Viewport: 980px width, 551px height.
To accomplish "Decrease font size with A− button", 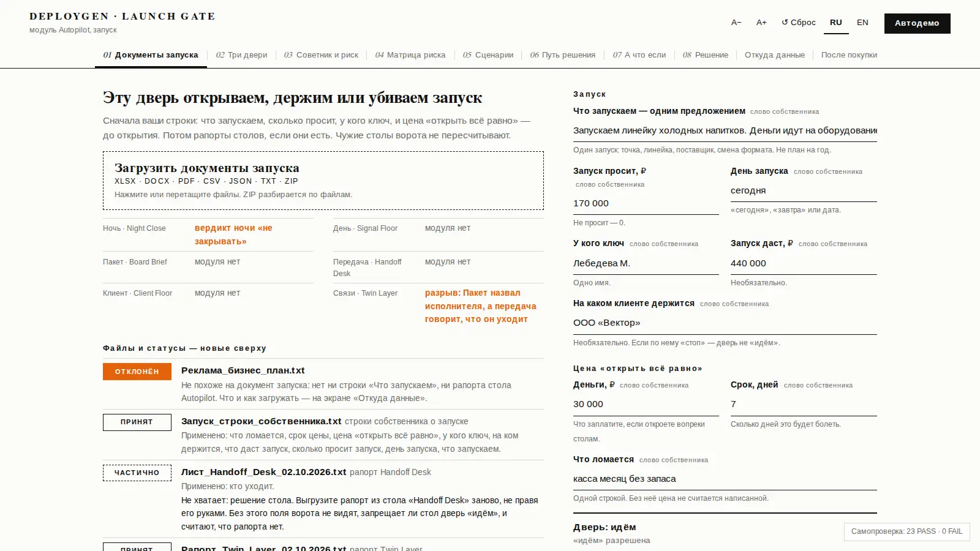I will click(736, 23).
